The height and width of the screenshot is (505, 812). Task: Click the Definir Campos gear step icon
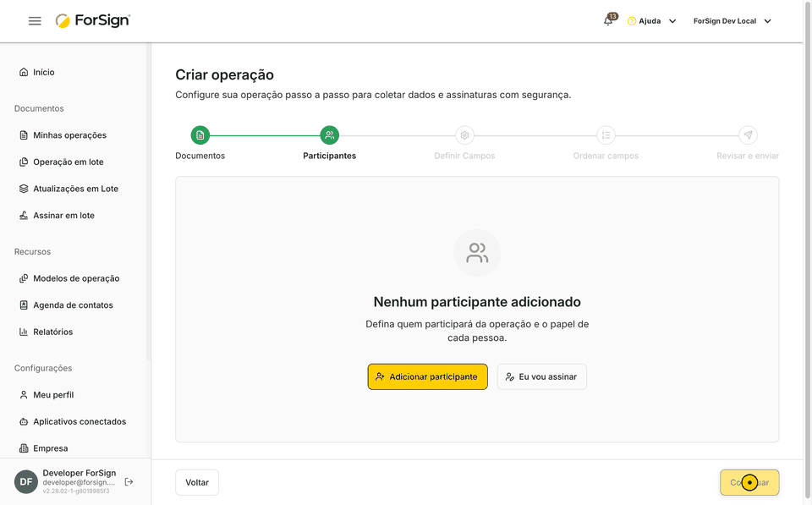click(464, 135)
